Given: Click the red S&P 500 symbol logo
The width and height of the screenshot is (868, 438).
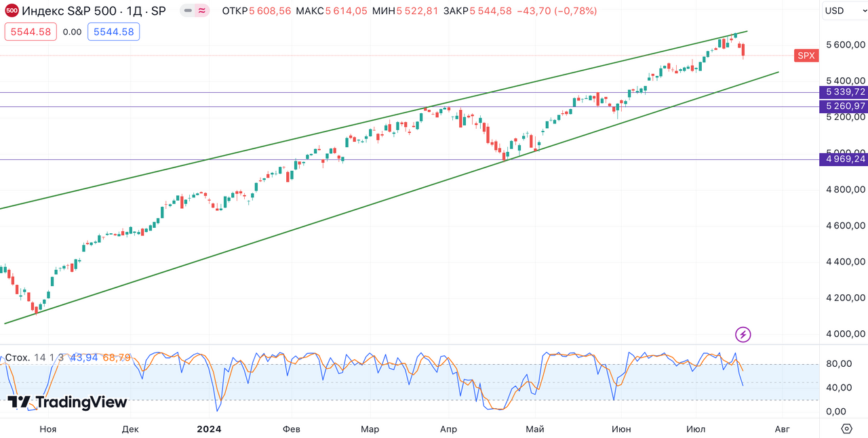Looking at the screenshot, I should tap(12, 11).
